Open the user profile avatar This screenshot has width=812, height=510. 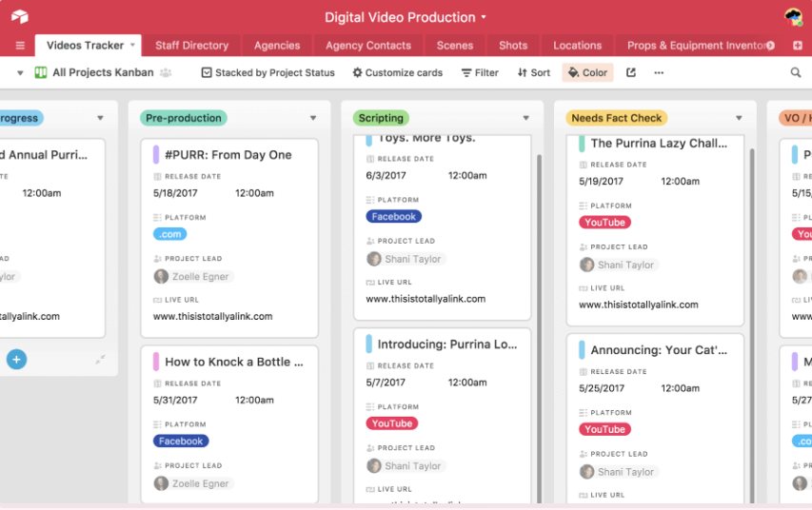point(793,16)
